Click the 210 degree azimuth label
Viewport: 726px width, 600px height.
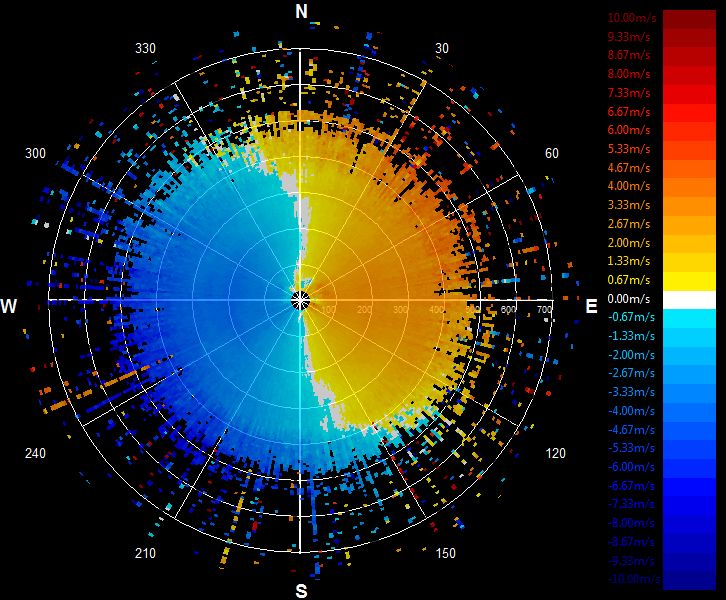[x=145, y=553]
